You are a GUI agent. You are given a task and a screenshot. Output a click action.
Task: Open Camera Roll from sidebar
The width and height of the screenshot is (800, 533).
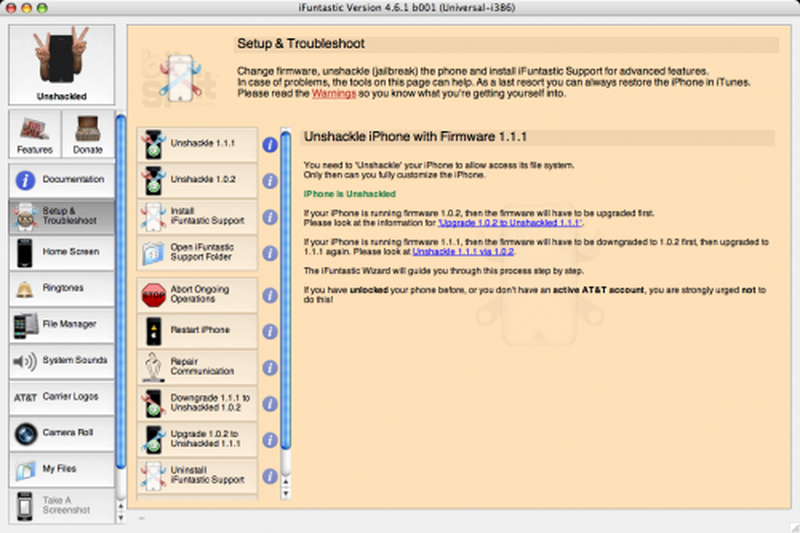[61, 434]
